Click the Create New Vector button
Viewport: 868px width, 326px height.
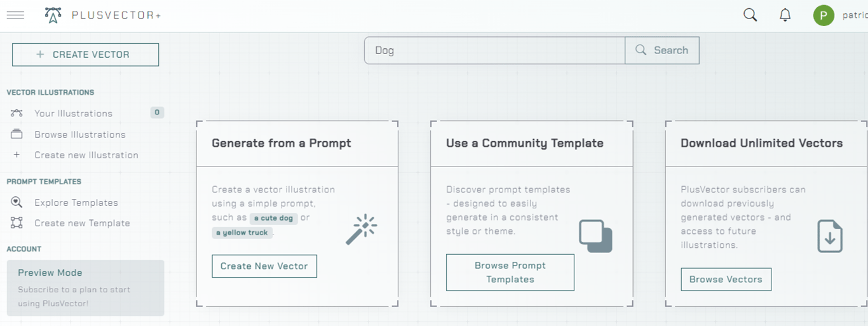pos(264,266)
